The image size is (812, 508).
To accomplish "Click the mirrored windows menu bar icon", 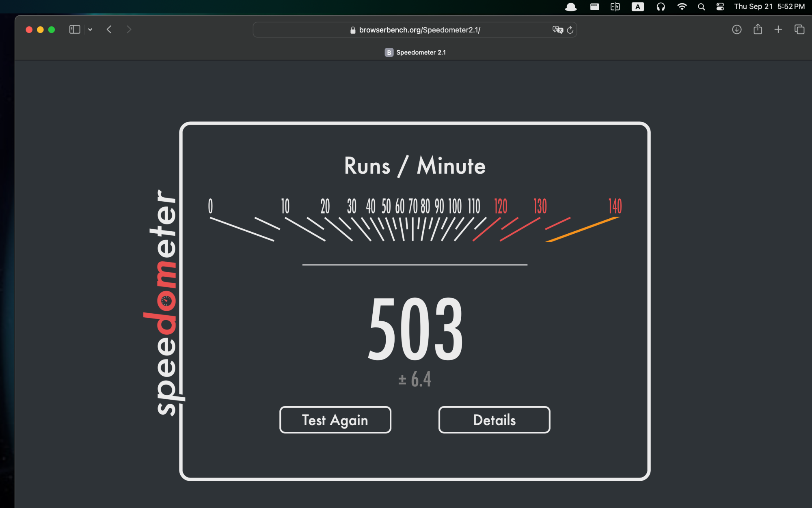I will (x=615, y=6).
